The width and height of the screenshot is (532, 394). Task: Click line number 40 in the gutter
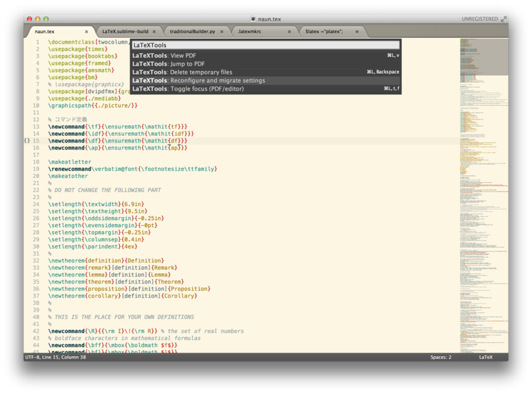point(36,317)
